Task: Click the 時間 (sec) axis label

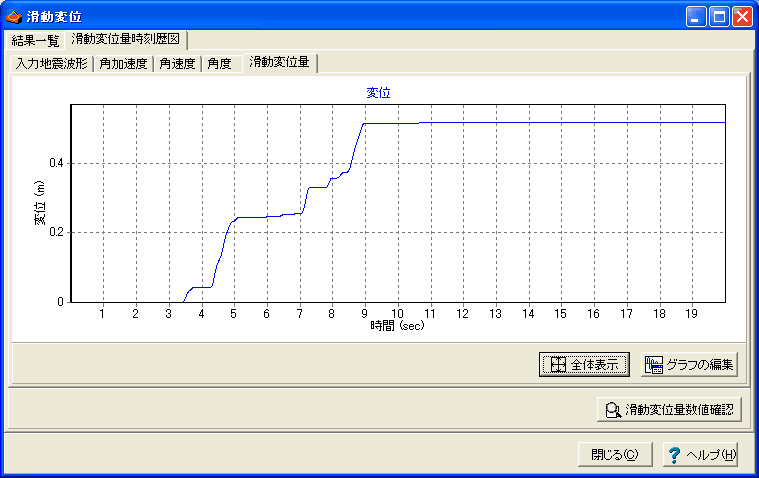Action: tap(397, 326)
